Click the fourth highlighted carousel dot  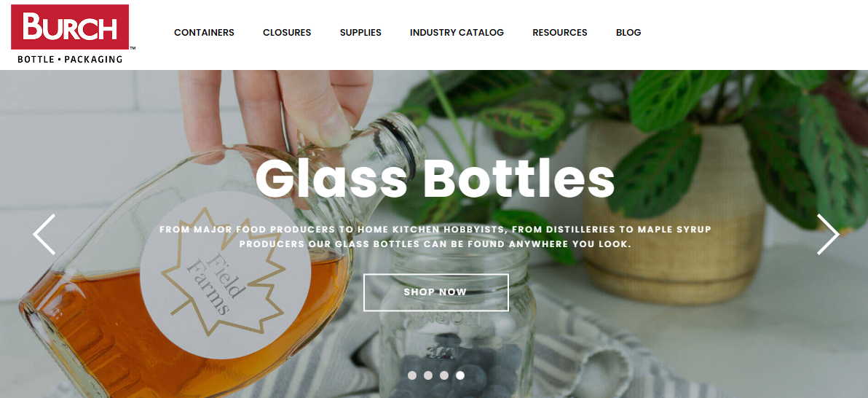460,375
